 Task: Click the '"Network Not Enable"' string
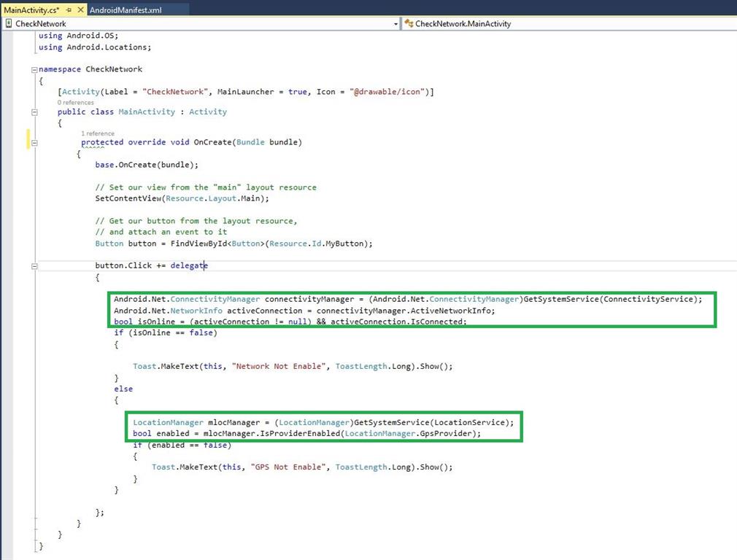[x=279, y=366]
